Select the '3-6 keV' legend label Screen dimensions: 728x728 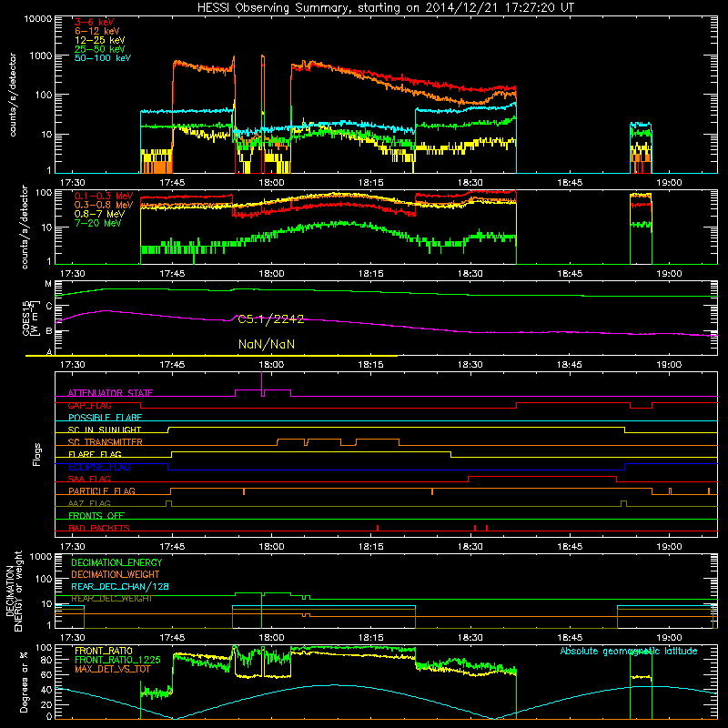click(x=95, y=22)
